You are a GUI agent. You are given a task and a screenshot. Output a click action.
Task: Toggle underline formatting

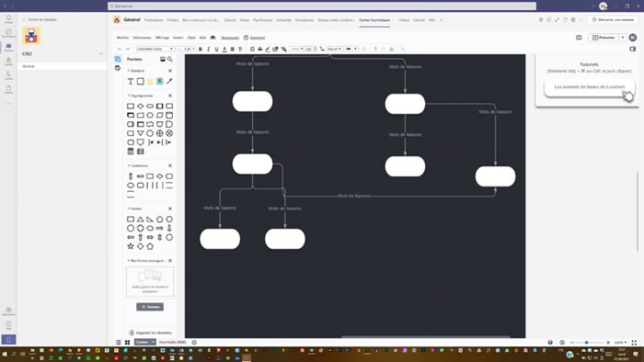pos(216,50)
